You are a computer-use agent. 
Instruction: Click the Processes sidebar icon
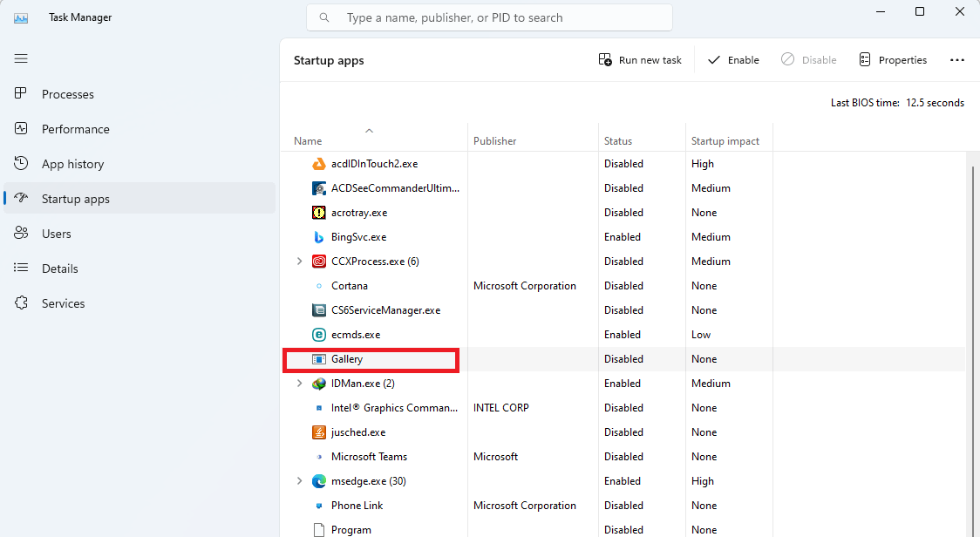[x=21, y=93]
